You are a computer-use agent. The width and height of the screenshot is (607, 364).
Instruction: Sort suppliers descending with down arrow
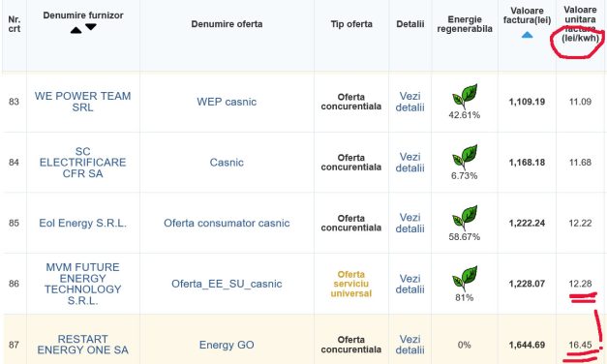pos(91,27)
